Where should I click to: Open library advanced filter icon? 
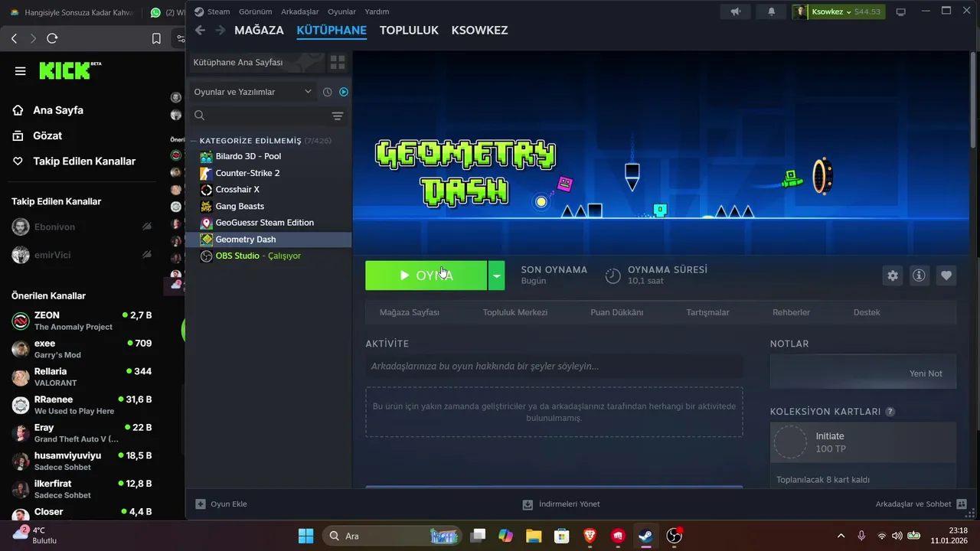pos(338,116)
